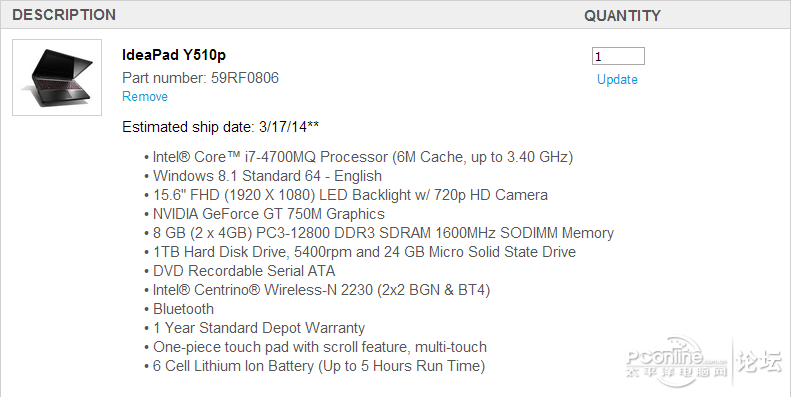Click the quantity input field
This screenshot has width=791, height=397.
(x=618, y=56)
